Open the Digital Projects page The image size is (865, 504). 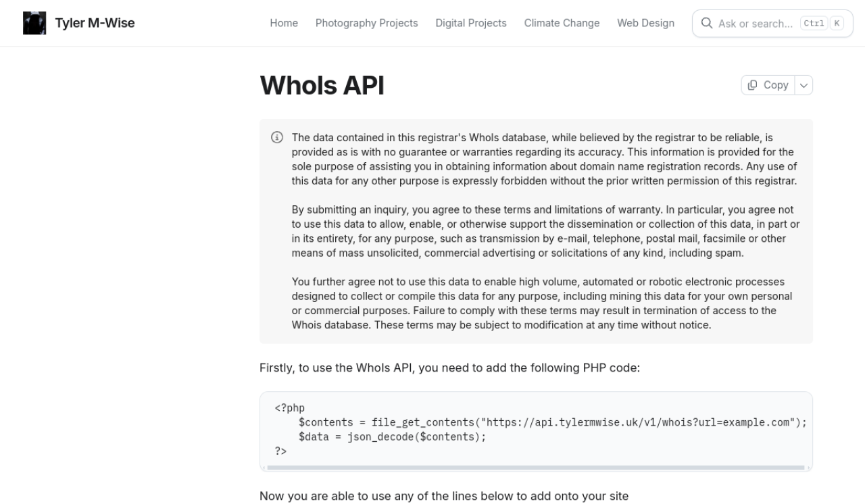point(470,23)
